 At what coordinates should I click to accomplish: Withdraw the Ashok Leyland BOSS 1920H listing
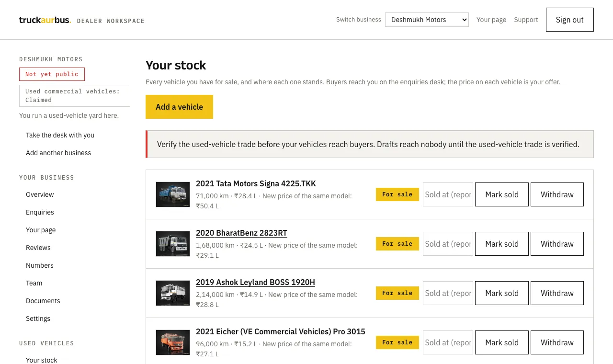tap(557, 293)
